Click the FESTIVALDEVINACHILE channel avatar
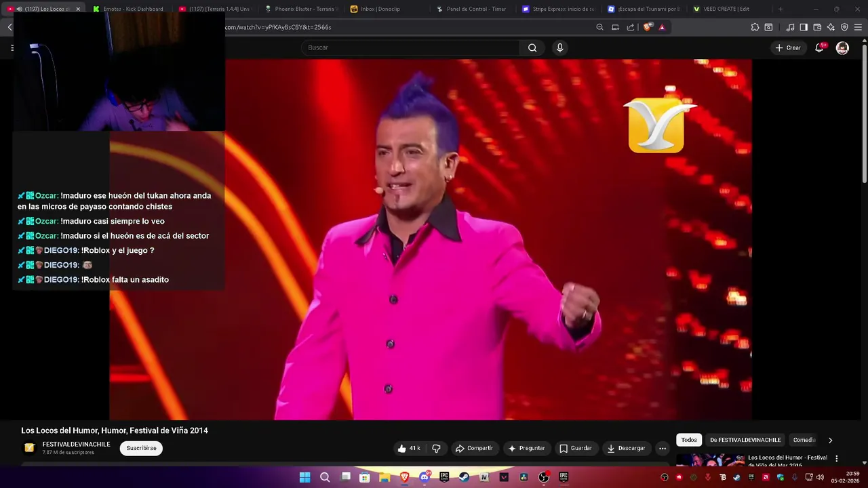 point(29,448)
